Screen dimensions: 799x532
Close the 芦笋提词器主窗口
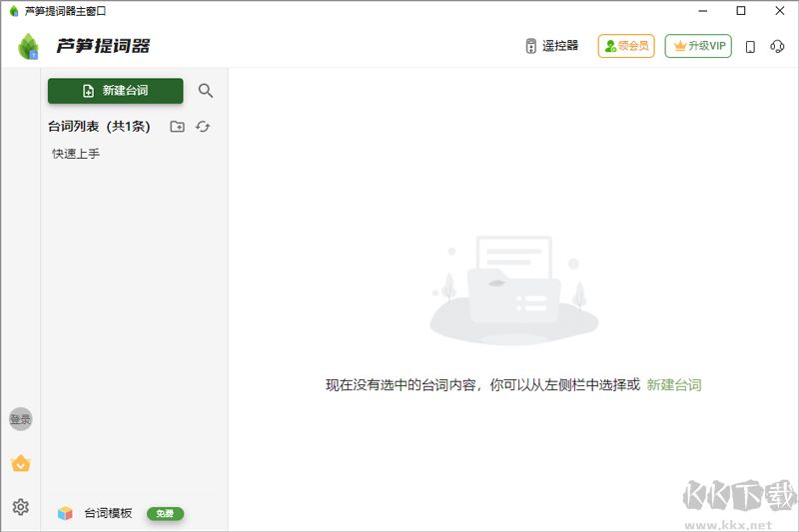tap(780, 11)
